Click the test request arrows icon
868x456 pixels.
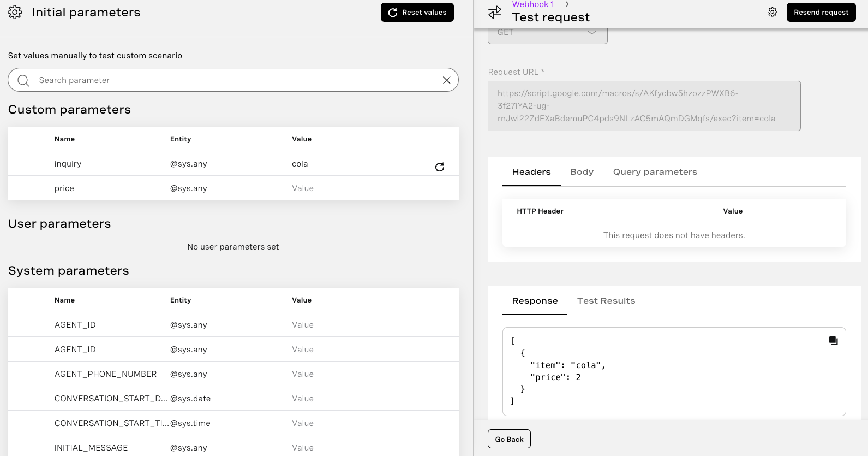pyautogui.click(x=495, y=12)
